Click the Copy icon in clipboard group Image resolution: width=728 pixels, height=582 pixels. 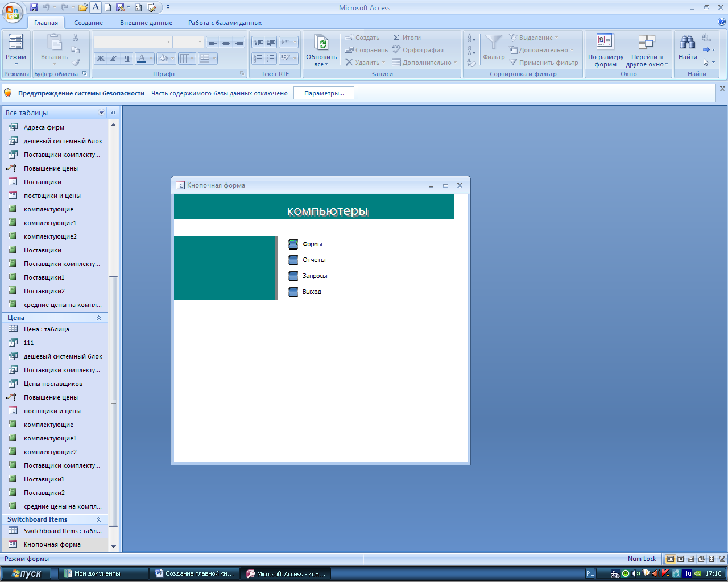76,50
